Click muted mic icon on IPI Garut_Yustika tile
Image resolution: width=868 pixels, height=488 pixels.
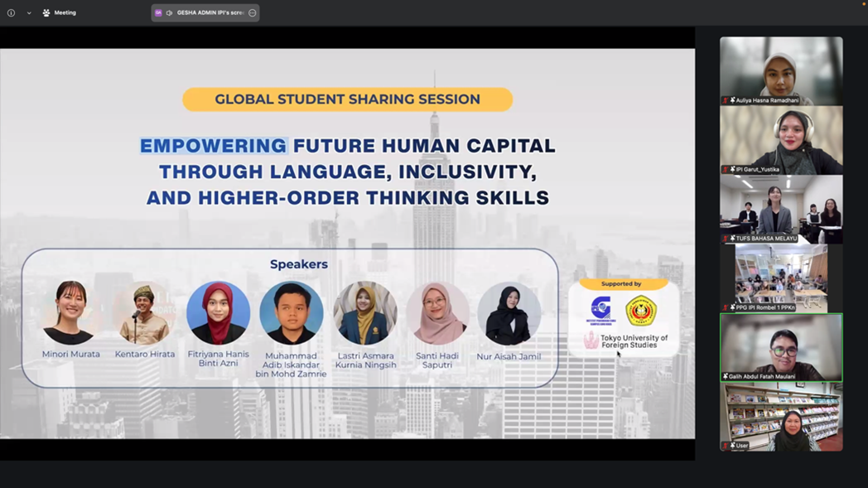[x=726, y=169]
